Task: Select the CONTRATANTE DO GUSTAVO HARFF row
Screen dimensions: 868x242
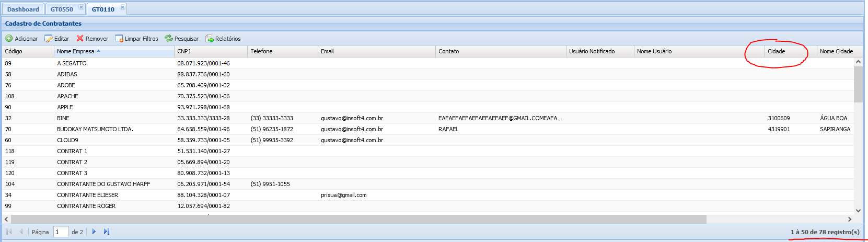Action: [428, 184]
